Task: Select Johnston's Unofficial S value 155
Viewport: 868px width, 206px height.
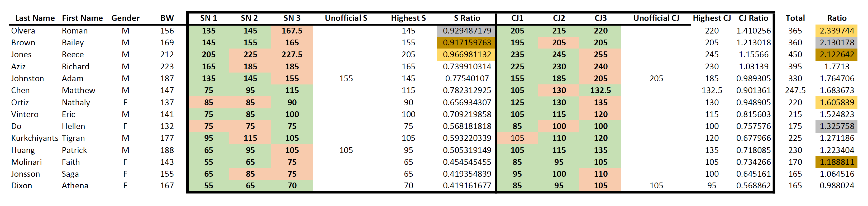Action: point(346,78)
